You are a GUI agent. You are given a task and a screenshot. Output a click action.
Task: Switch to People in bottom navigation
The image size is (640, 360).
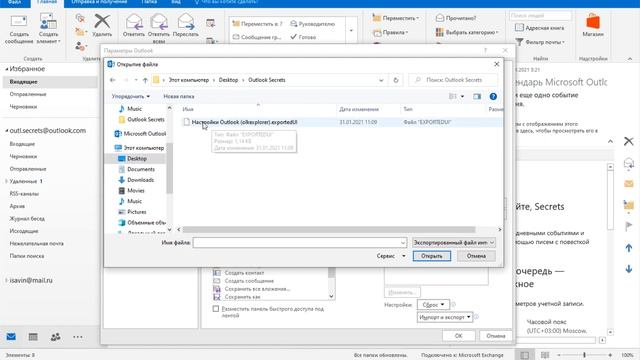tap(56, 337)
